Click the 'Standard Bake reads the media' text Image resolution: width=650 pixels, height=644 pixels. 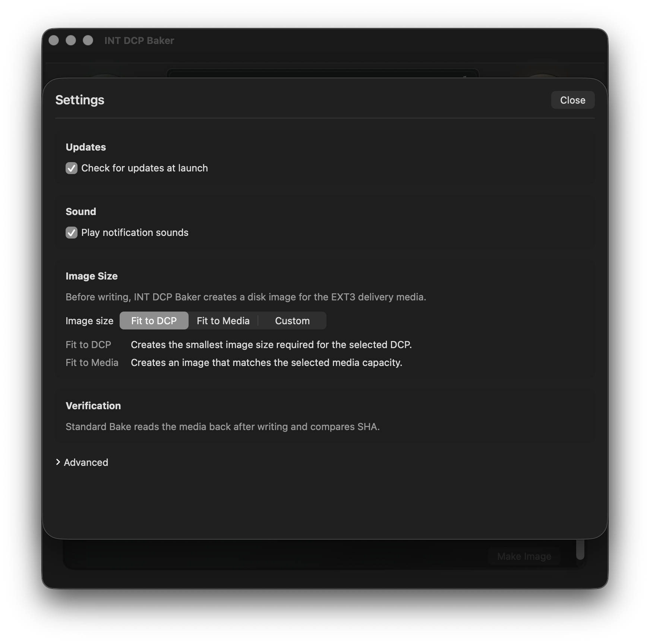(x=223, y=427)
